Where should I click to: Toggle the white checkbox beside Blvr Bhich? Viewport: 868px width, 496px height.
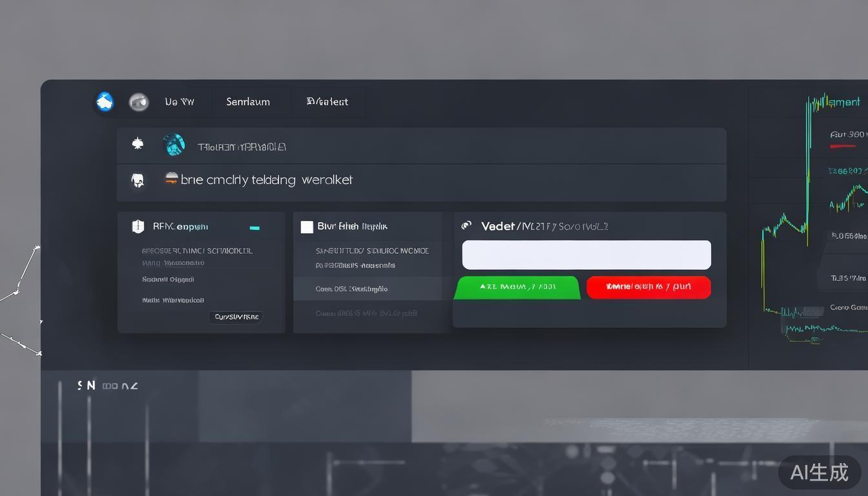pos(307,227)
